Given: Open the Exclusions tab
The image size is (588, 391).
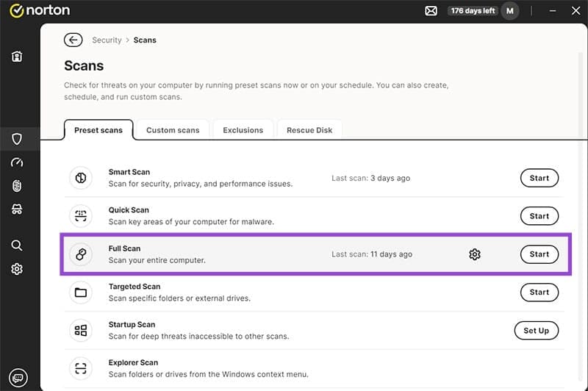Looking at the screenshot, I should 243,130.
